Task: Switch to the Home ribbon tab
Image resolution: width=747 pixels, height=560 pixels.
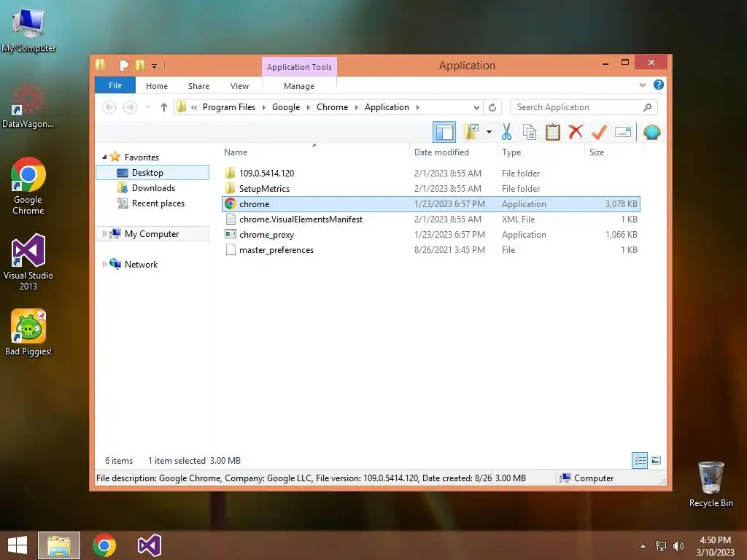Action: tap(157, 86)
